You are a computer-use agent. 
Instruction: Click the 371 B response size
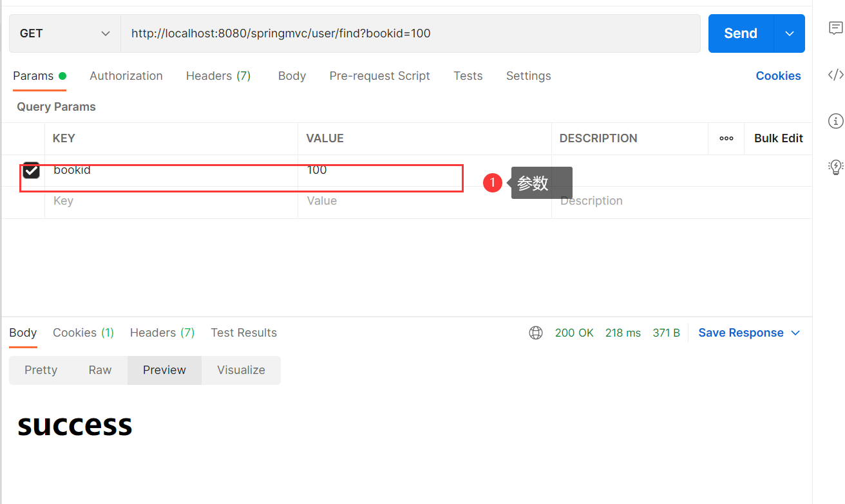click(666, 333)
